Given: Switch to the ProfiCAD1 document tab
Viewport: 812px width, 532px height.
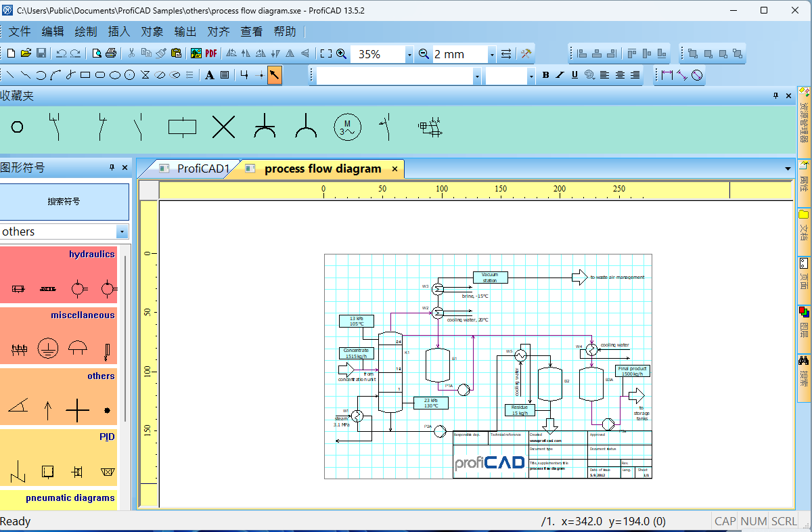Looking at the screenshot, I should (196, 169).
